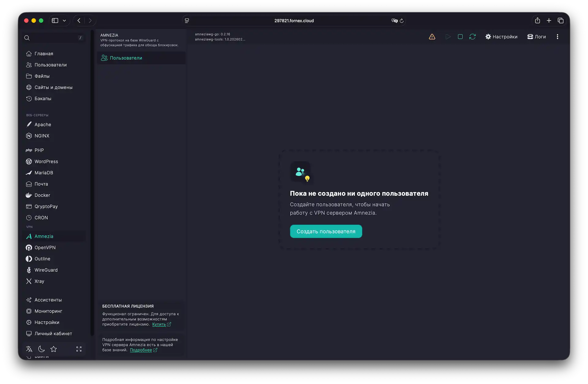Toggle fullscreen mode with the expand arrows icon

(x=78, y=349)
